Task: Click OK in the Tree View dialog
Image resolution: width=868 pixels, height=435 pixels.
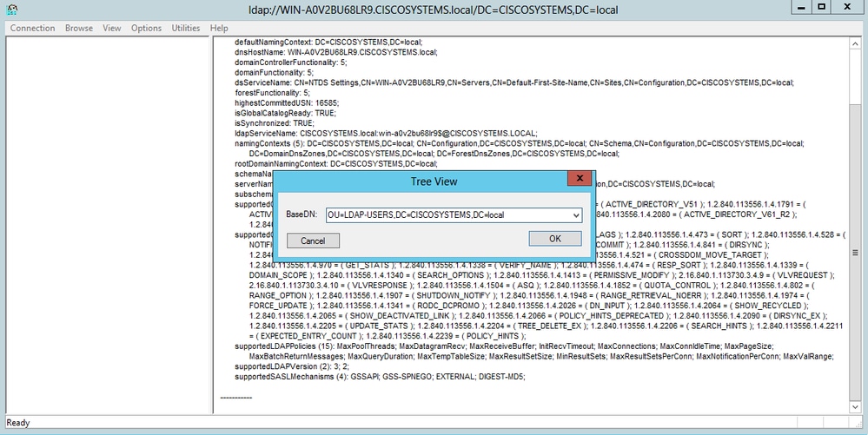Action: coord(554,239)
